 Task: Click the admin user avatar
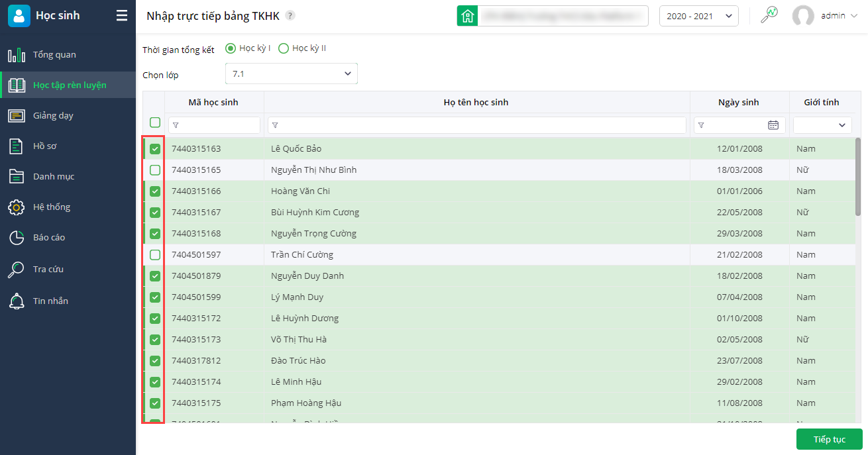803,16
